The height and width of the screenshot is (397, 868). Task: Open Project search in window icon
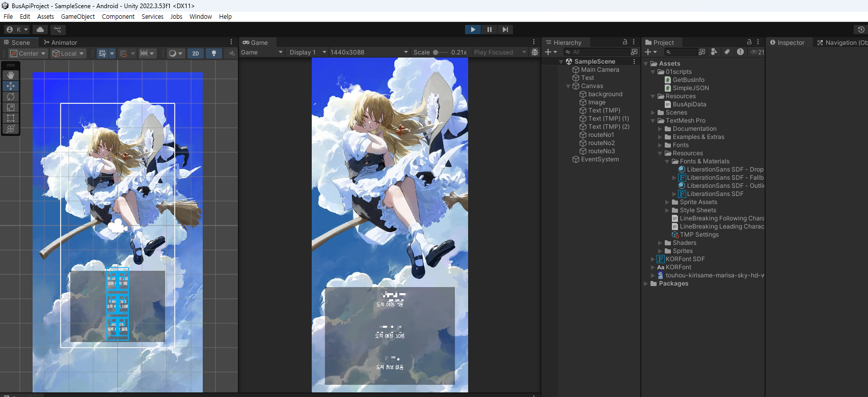[x=702, y=52]
